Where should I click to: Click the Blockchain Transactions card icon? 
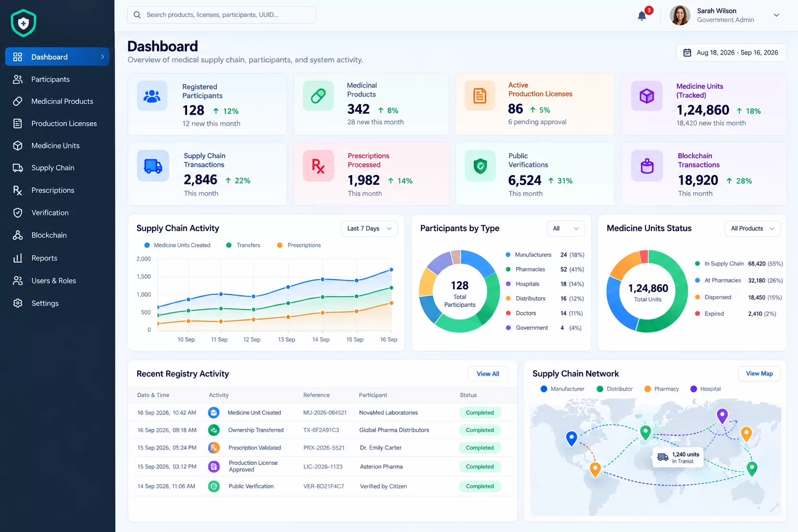coord(647,166)
